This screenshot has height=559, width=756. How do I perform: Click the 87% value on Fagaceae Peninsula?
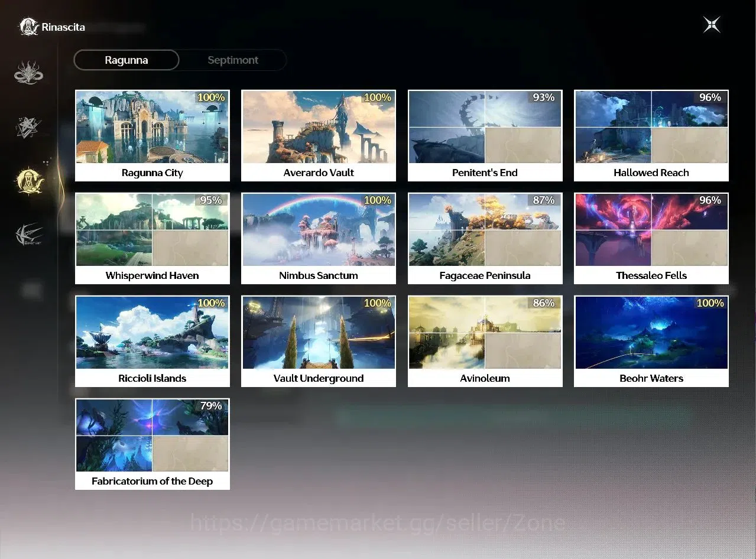click(544, 200)
